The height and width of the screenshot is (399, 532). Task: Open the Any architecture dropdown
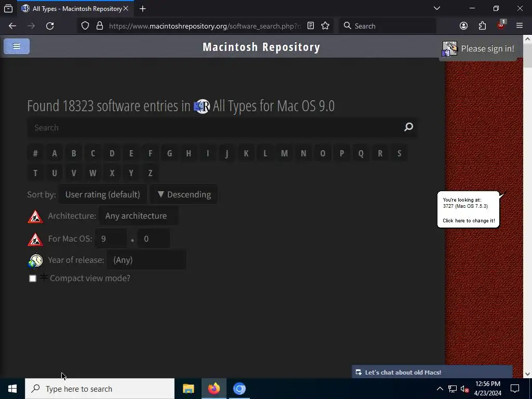[x=138, y=216]
